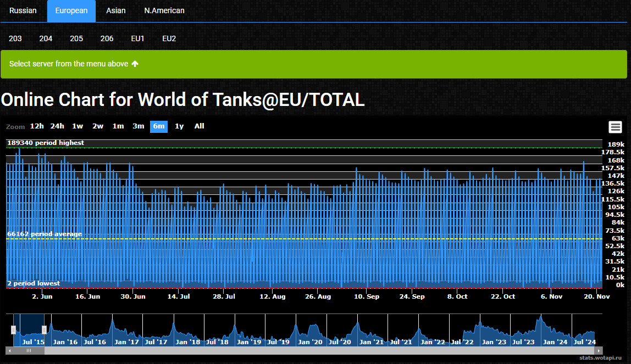
Task: Click the right navigator range handle
Action: (45, 329)
